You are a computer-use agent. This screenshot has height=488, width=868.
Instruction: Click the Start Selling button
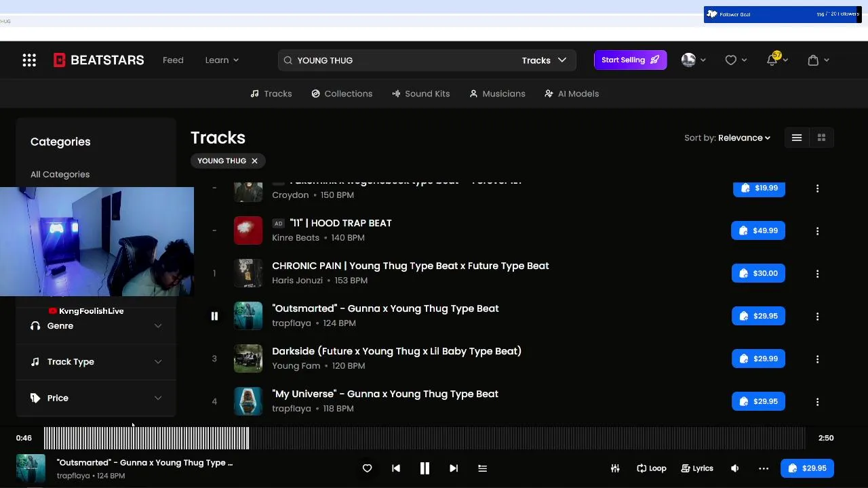(630, 60)
